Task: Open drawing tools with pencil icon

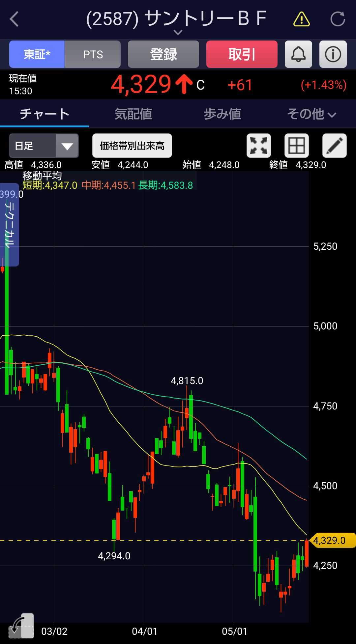Action: coord(334,146)
